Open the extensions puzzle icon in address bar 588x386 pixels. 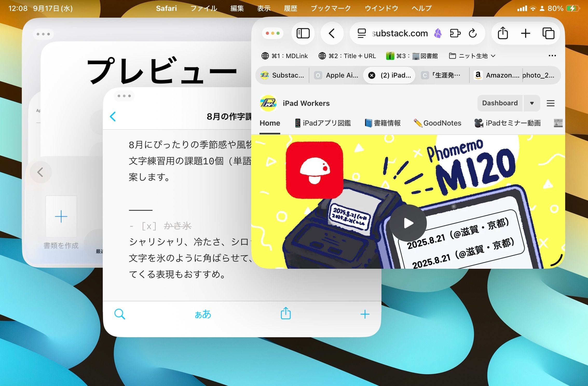(455, 33)
